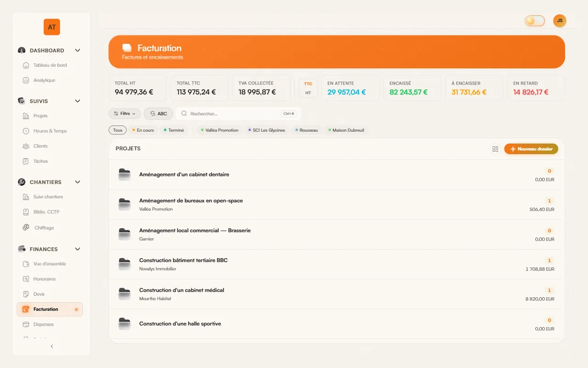Click the EN ATTENTE amount 29 957,04 €
The height and width of the screenshot is (368, 588).
346,92
